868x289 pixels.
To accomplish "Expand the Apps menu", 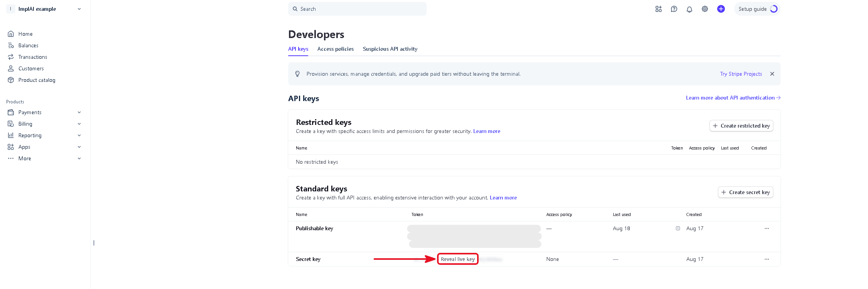I will [45, 147].
